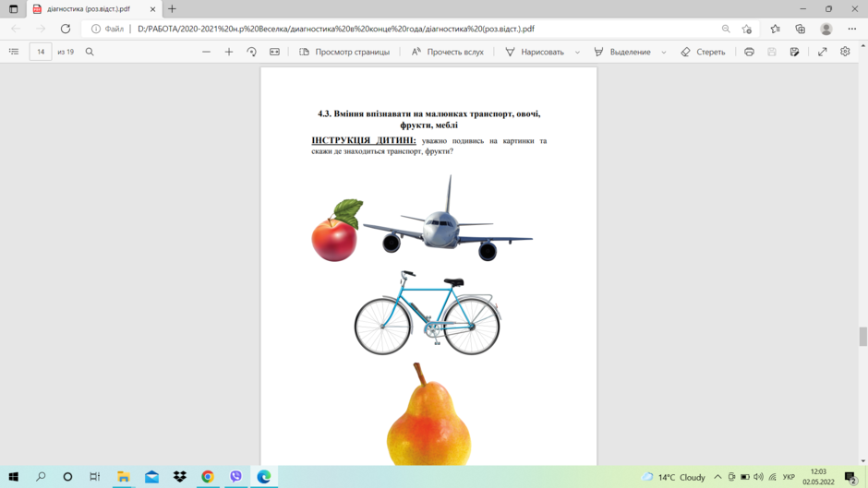
Task: Go forward with the arrow button
Action: point(41,29)
